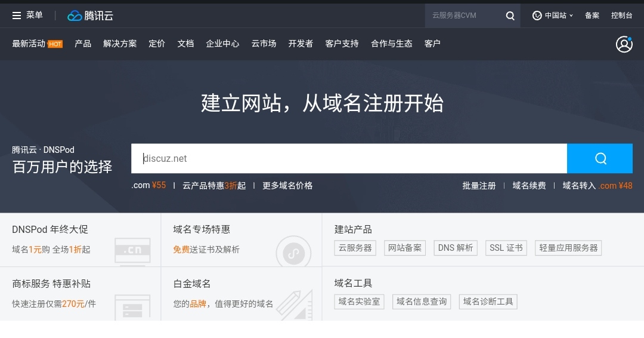Click the SSL 证书 product tag
The height and width of the screenshot is (338, 644).
point(506,248)
